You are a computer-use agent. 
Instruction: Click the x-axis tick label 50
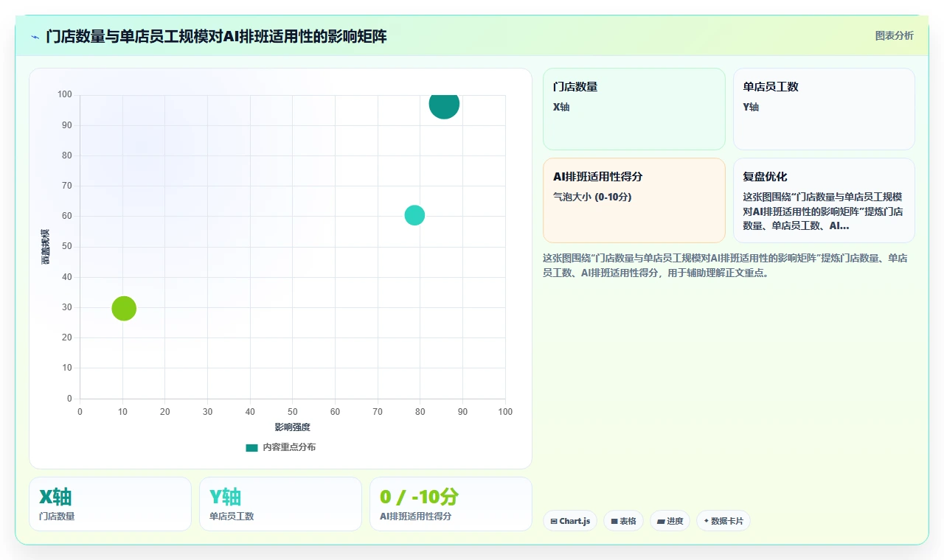[293, 412]
